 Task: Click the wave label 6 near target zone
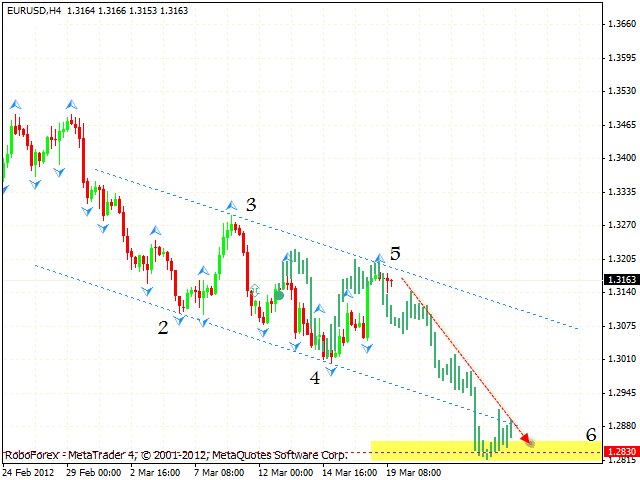(x=591, y=434)
